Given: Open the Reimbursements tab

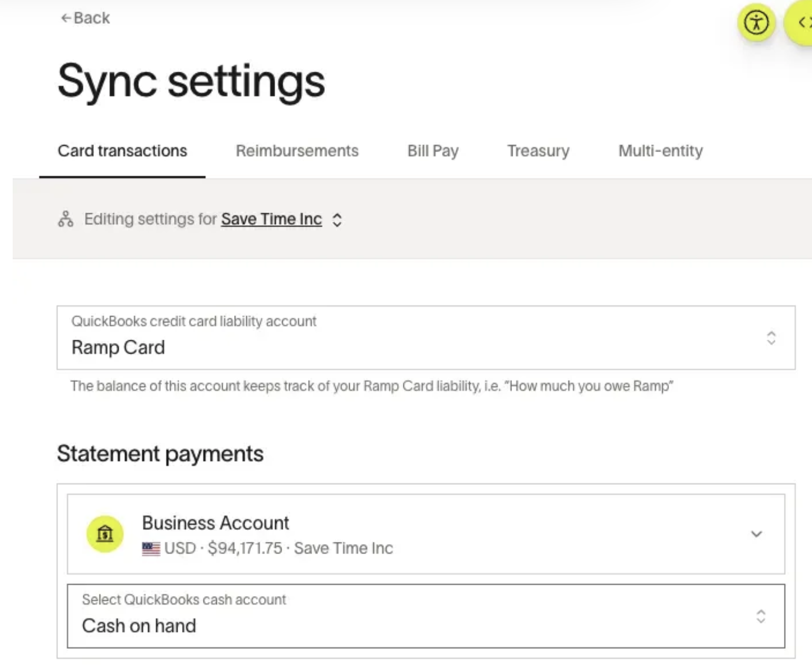Looking at the screenshot, I should 297,151.
